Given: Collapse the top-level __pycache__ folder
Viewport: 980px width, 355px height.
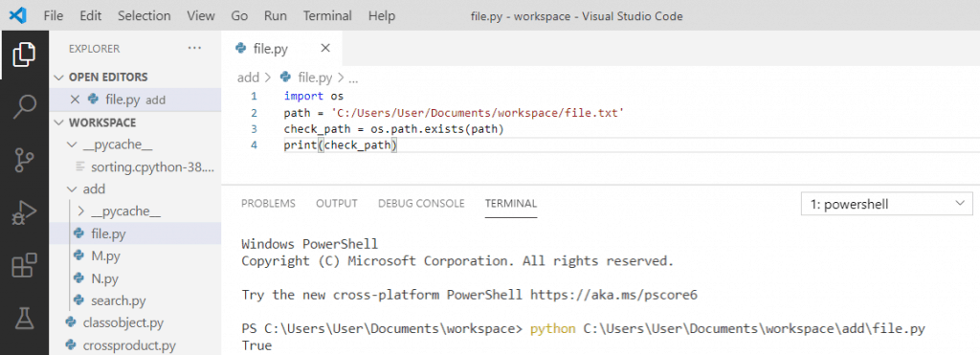Looking at the screenshot, I should (71, 145).
